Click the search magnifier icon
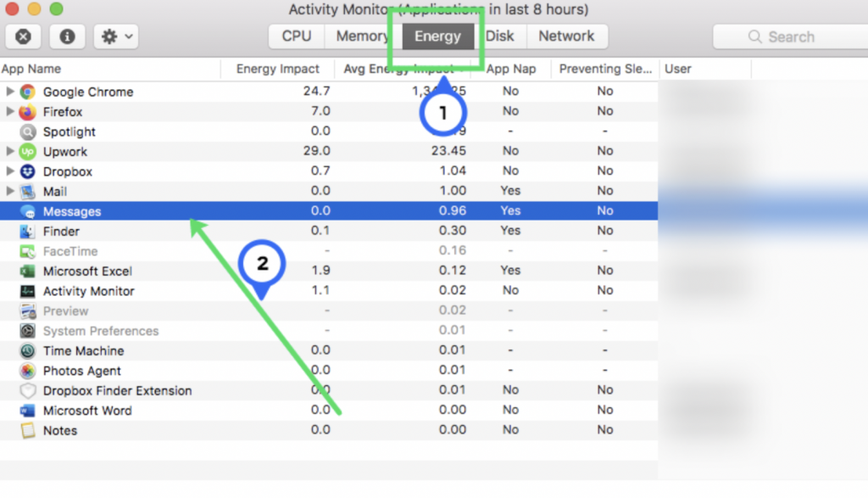 point(754,36)
